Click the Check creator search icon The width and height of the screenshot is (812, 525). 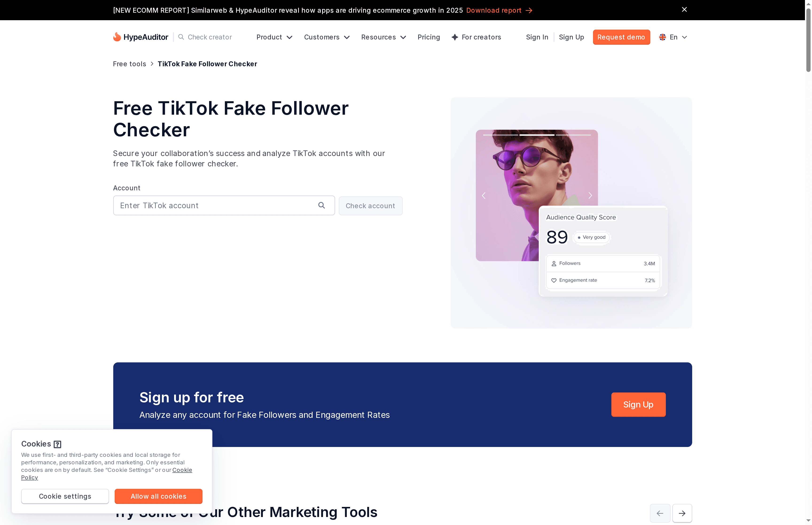[x=181, y=37]
